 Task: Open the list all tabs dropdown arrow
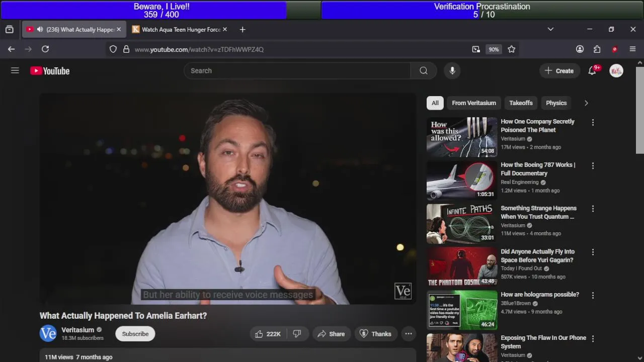(550, 30)
